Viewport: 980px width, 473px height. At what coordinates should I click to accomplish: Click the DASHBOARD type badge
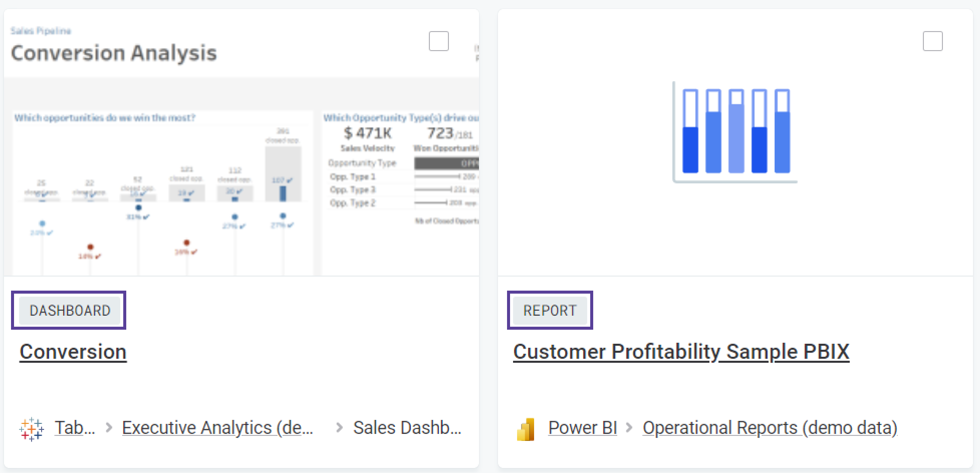[x=70, y=311]
